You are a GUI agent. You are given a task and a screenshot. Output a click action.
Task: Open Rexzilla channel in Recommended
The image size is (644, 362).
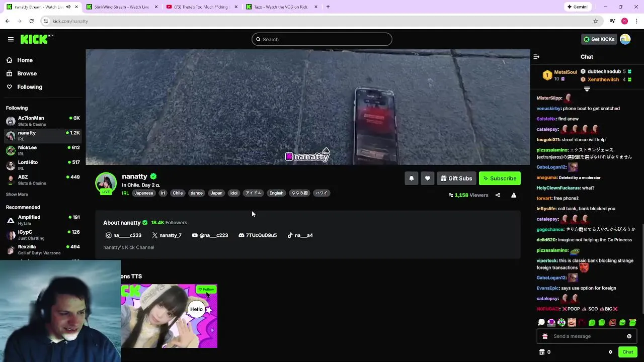(43, 250)
